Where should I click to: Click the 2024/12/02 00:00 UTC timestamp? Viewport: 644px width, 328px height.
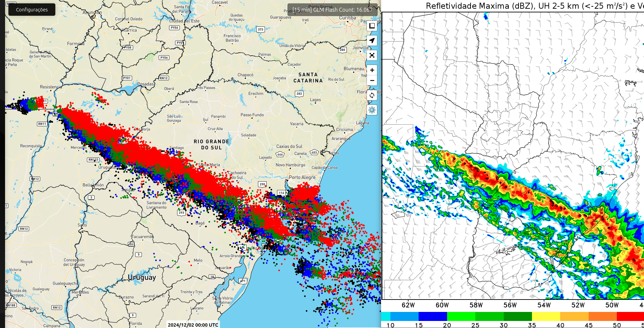[x=193, y=325]
